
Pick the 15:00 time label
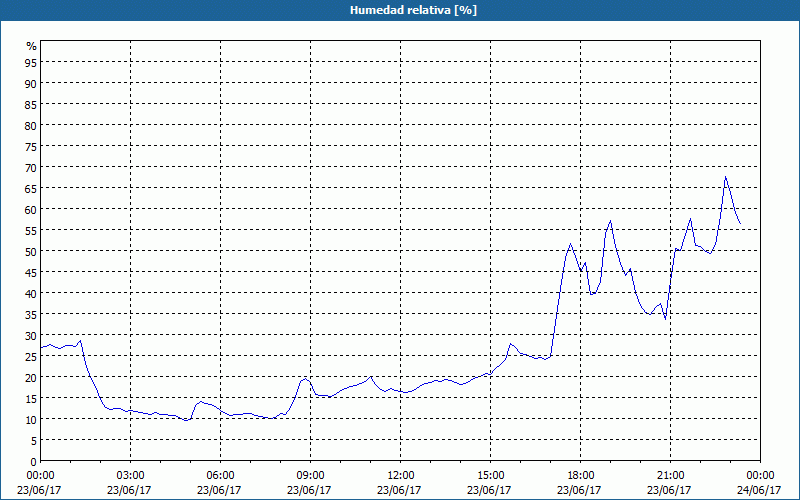(491, 476)
